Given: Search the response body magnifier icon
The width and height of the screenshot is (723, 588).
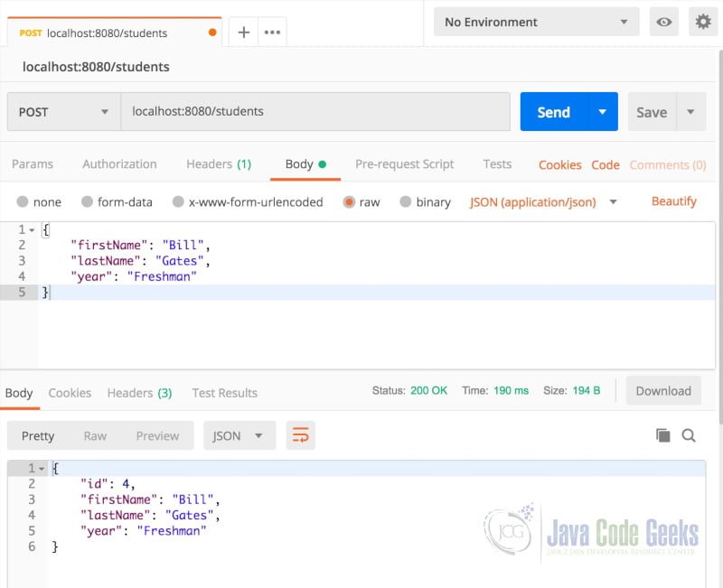Looking at the screenshot, I should coord(689,435).
